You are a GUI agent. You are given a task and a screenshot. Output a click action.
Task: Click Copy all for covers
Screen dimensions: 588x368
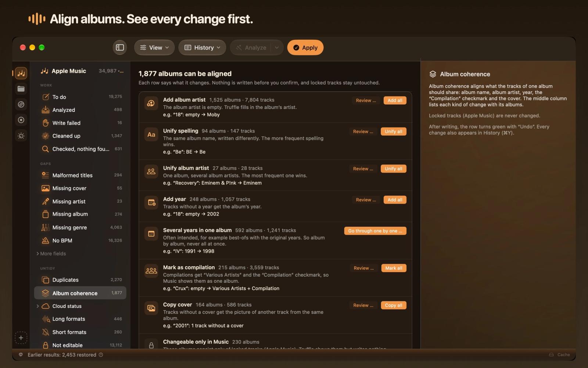click(x=393, y=305)
